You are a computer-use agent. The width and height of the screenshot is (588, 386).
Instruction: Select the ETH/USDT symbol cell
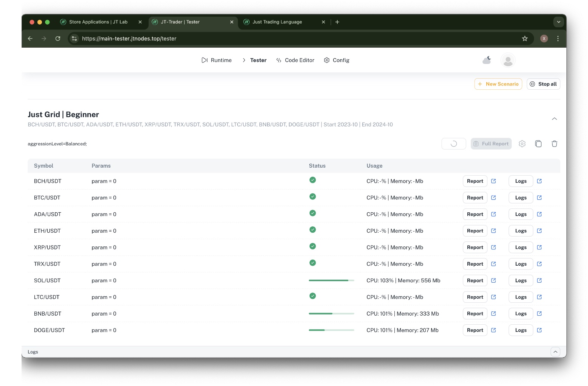click(47, 231)
